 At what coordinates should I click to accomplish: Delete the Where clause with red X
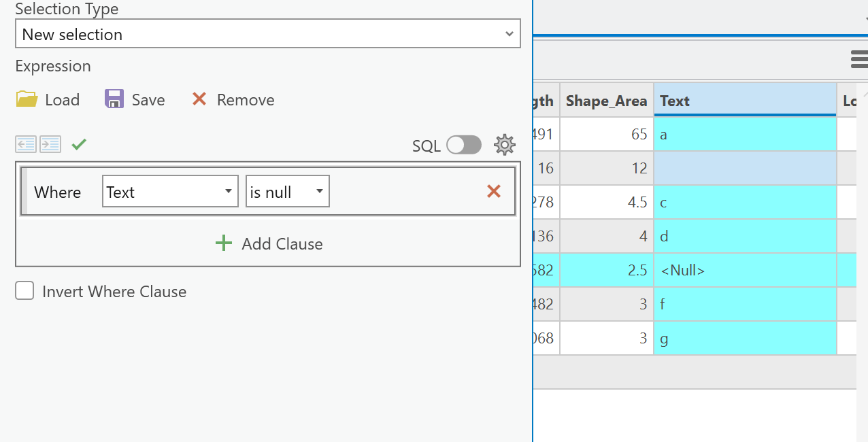point(494,192)
